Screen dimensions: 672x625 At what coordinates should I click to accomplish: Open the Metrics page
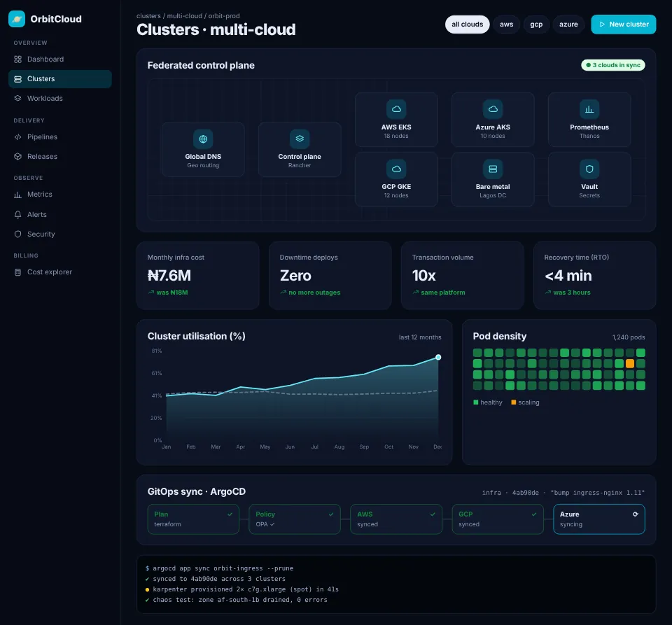point(60,195)
